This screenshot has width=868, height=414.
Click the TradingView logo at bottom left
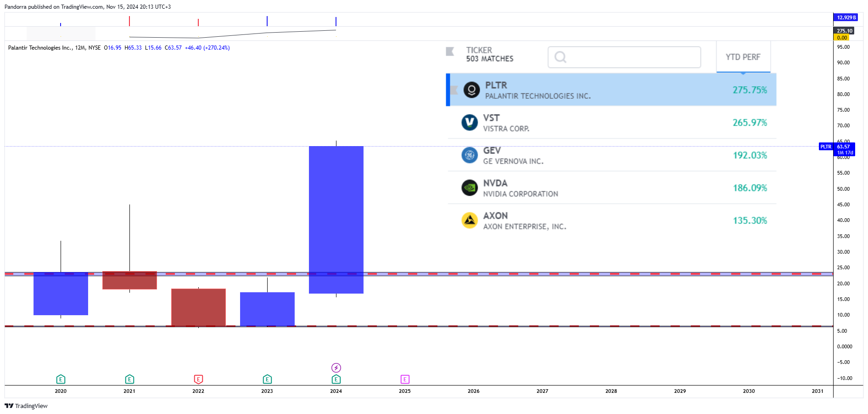[26, 406]
